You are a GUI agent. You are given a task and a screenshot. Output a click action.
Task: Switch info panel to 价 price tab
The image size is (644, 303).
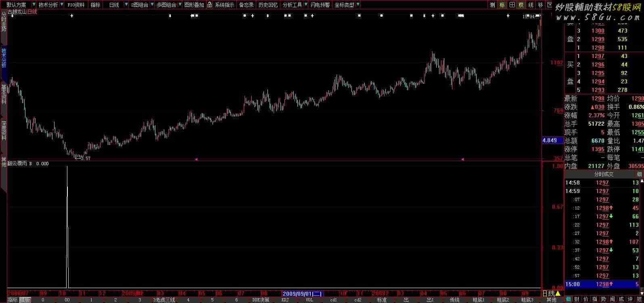point(586,299)
